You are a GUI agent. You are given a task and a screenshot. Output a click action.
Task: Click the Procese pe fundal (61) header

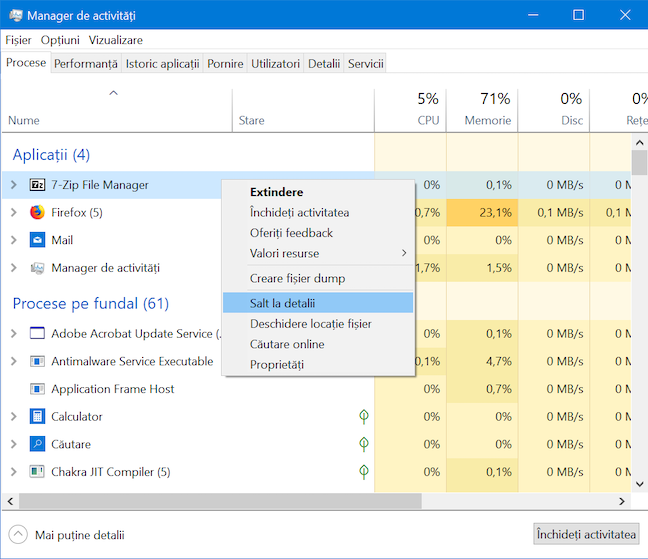click(x=91, y=303)
